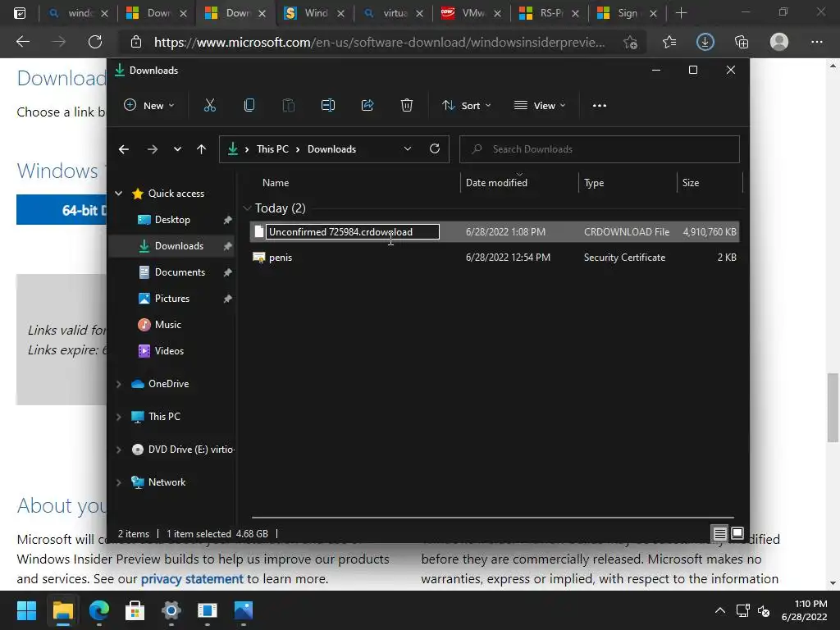Open Edge Settings and more menu

816,42
